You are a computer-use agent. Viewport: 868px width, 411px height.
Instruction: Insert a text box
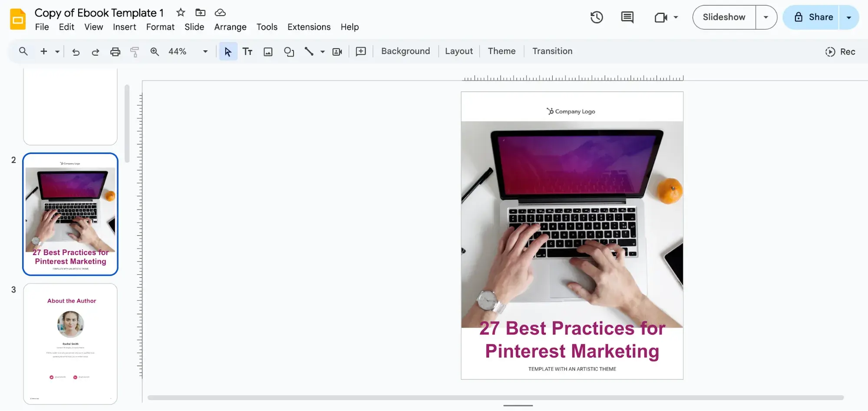248,52
